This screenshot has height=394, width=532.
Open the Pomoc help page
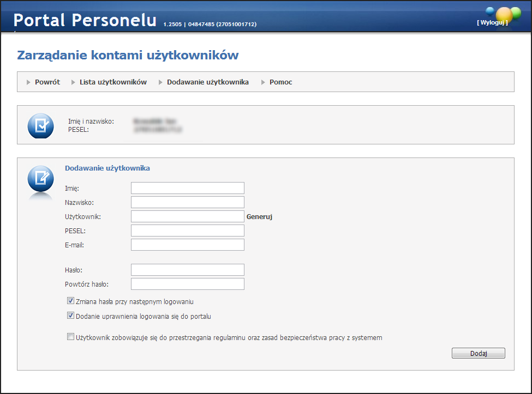[x=280, y=82]
